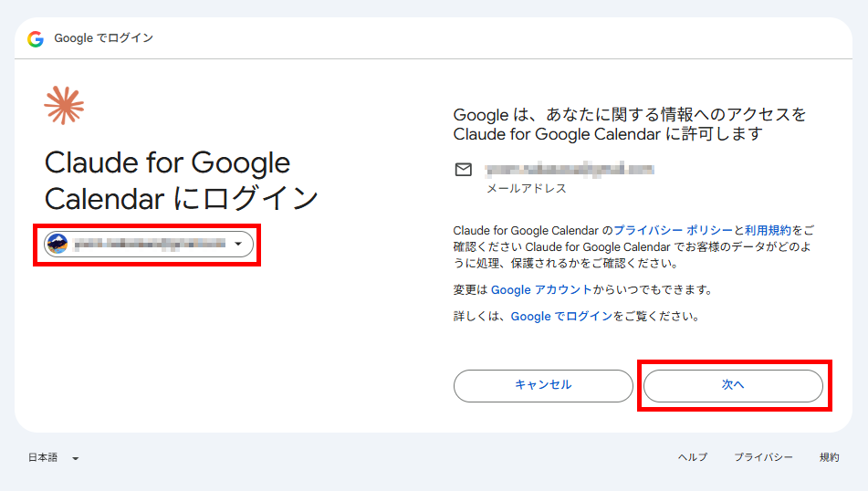Open the Google アカウント link
Image resolution: width=868 pixels, height=491 pixels.
[541, 289]
